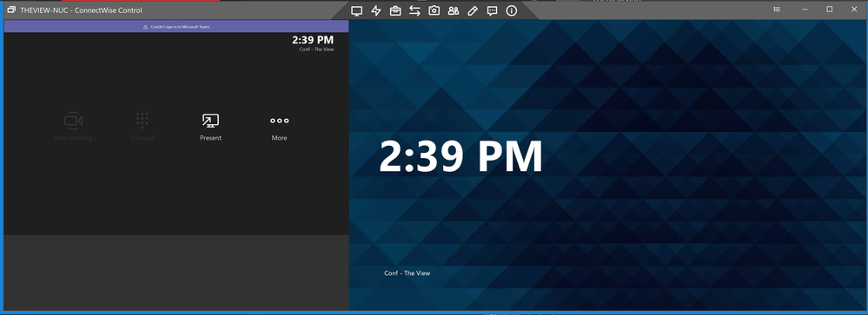Click the large 2:39 PM display clock

pos(461,157)
